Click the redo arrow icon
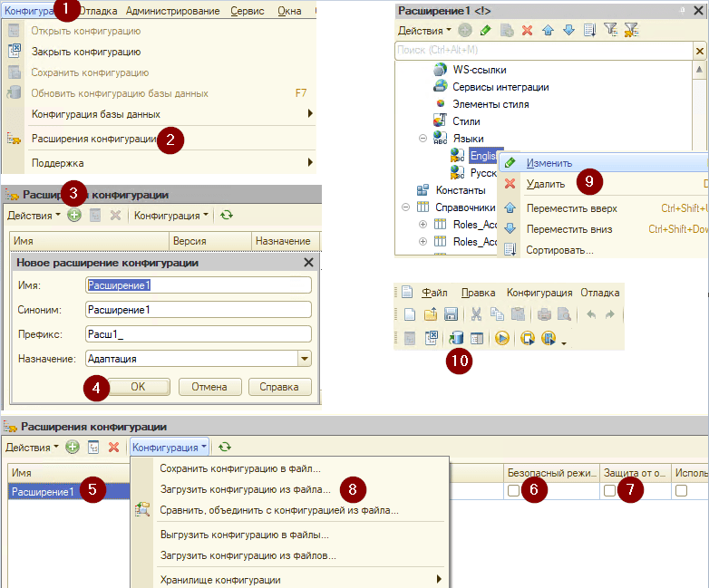Image resolution: width=709 pixels, height=588 pixels. pyautogui.click(x=610, y=314)
